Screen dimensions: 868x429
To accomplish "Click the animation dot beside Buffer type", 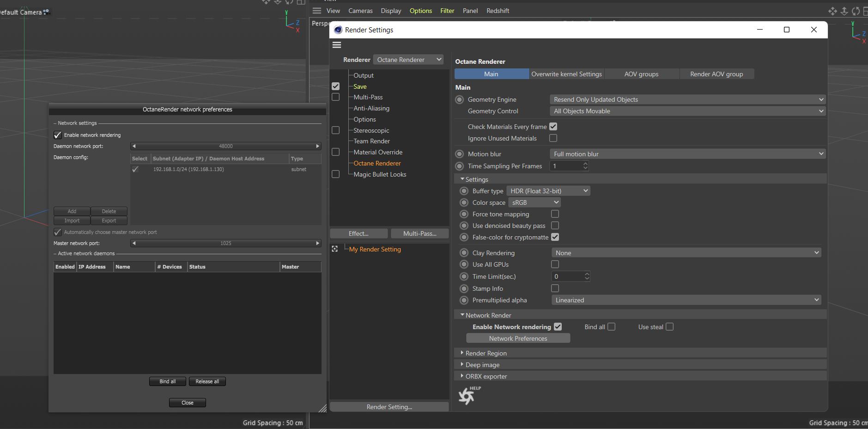I will 464,191.
